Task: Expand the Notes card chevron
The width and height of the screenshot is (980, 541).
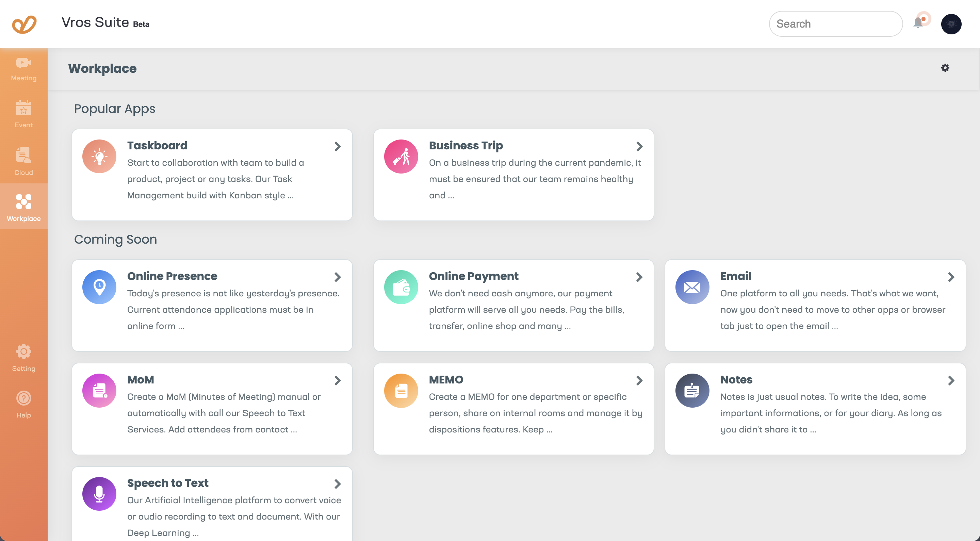Action: (x=951, y=380)
